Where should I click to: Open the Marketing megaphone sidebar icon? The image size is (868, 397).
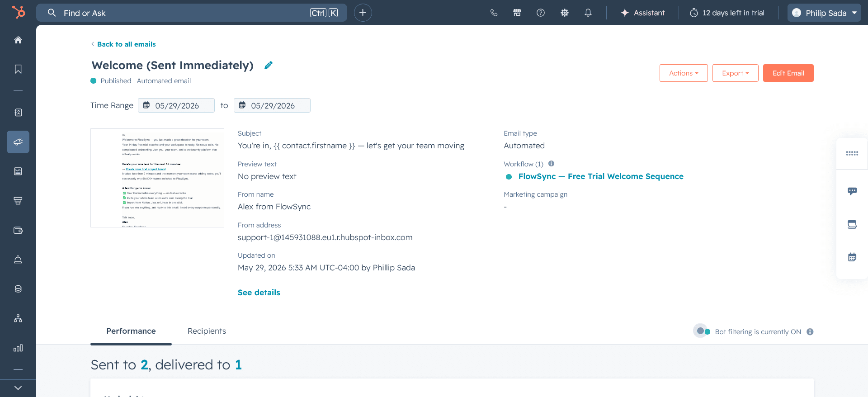click(18, 142)
